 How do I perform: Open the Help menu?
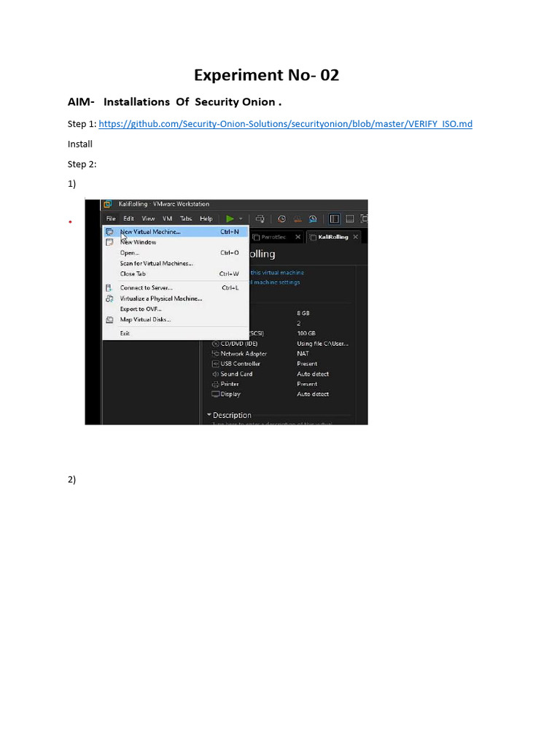[206, 219]
